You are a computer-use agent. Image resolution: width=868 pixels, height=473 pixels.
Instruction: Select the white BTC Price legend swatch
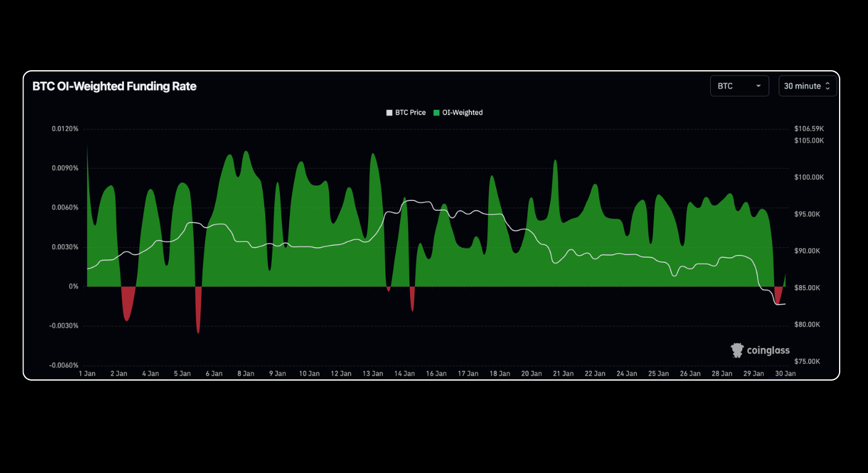click(389, 113)
